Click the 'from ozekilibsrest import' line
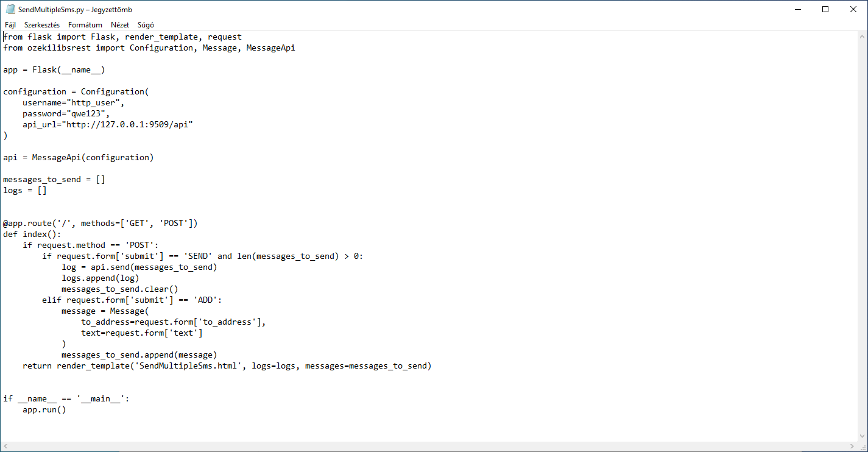This screenshot has width=868, height=452. click(149, 48)
